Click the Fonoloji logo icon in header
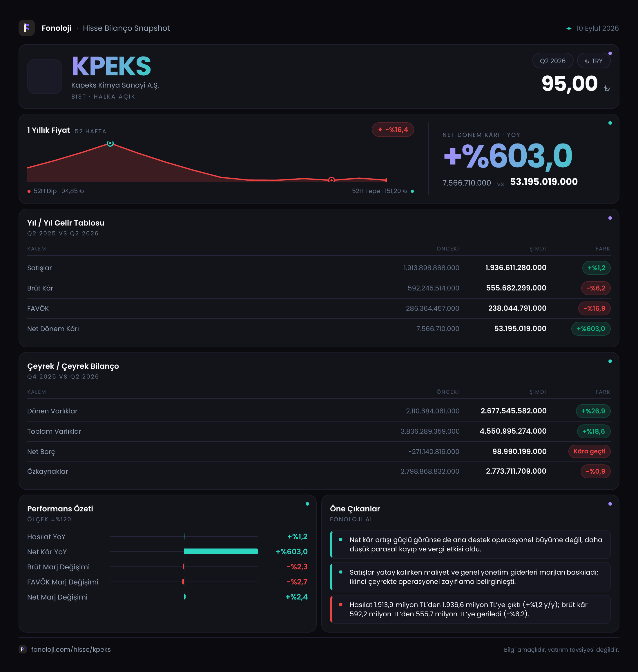The width and height of the screenshot is (638, 672). (x=26, y=28)
